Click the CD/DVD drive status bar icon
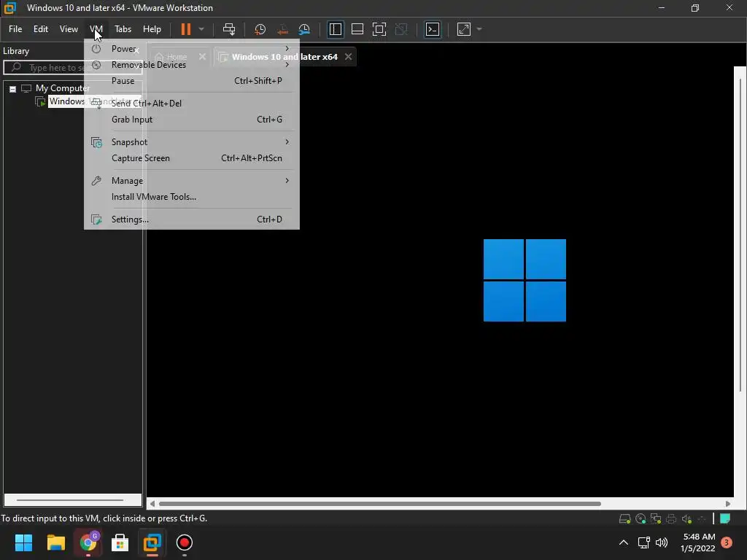The image size is (747, 560). point(640,519)
